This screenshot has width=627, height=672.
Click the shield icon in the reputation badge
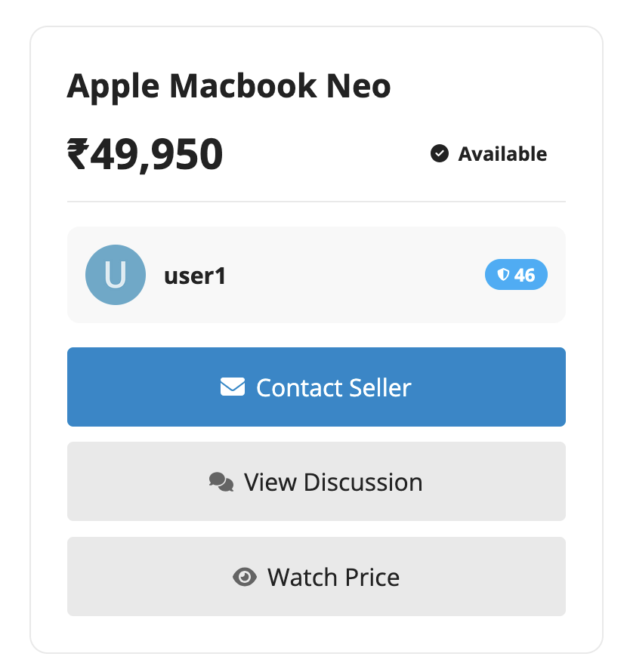[503, 276]
